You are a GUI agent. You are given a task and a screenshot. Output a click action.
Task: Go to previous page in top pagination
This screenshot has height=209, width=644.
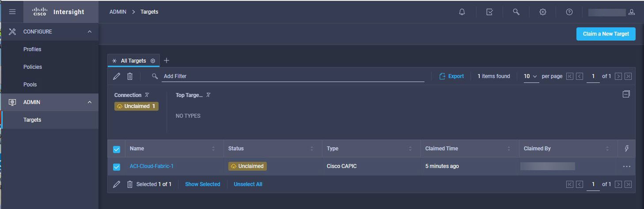tap(580, 76)
